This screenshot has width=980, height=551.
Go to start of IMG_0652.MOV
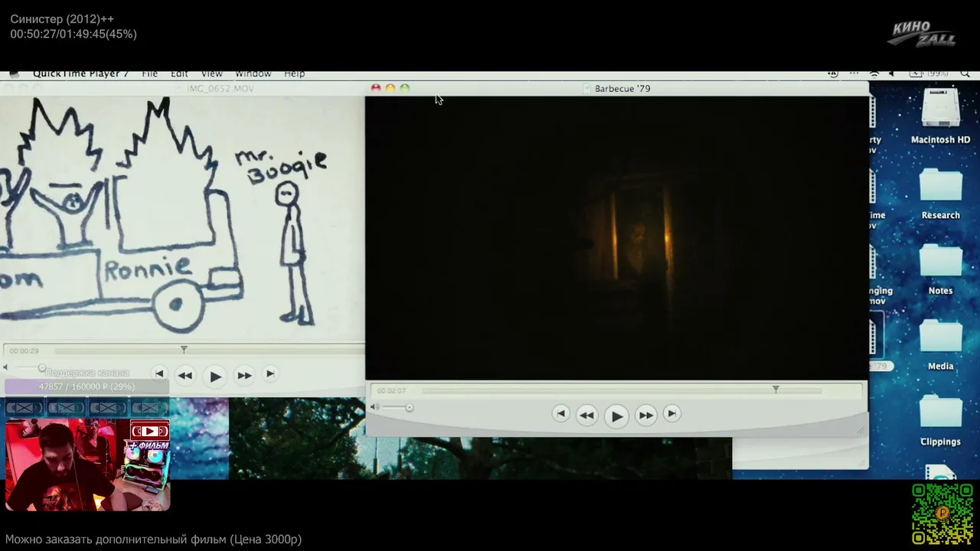click(159, 373)
